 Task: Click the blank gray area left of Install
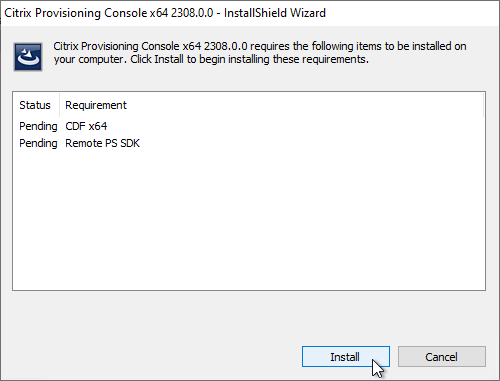[x=150, y=357]
